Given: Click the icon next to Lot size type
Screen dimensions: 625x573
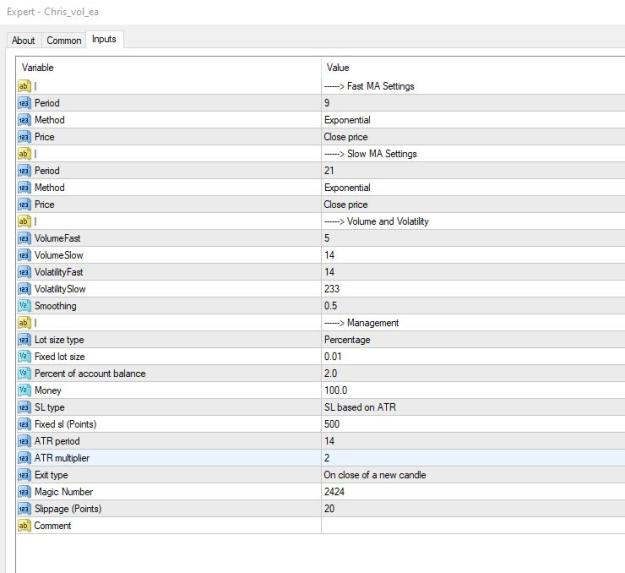Looking at the screenshot, I should tap(24, 339).
